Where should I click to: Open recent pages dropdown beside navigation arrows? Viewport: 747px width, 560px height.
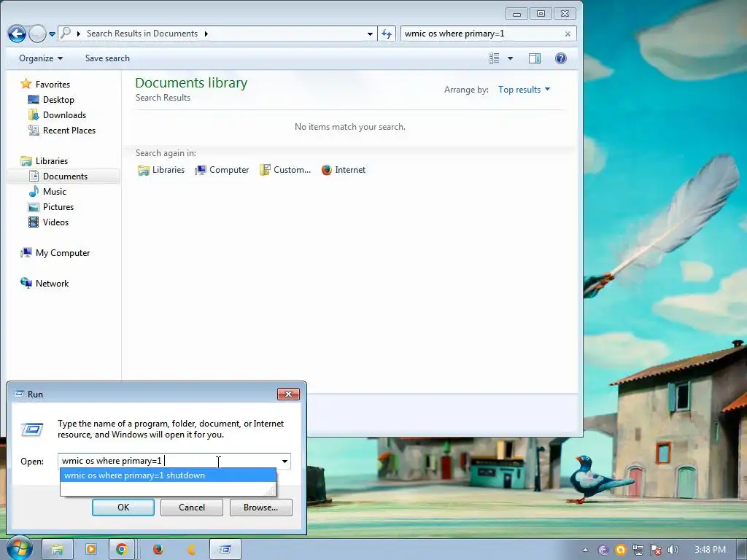point(52,34)
